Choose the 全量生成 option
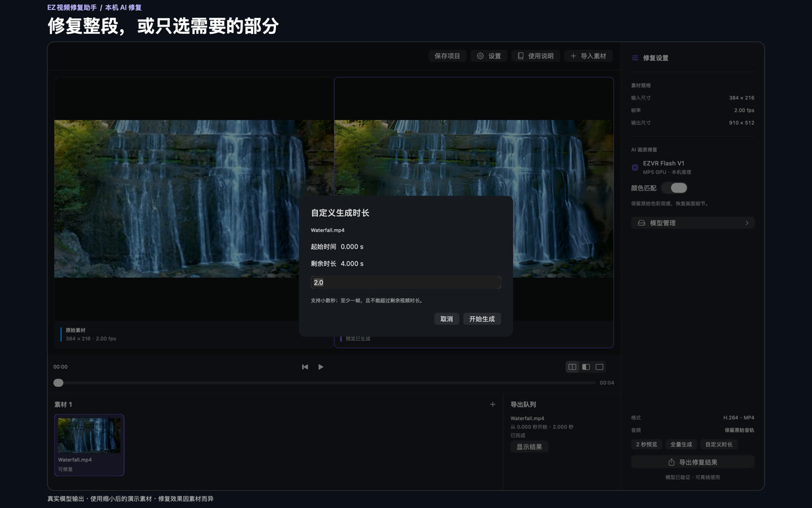The height and width of the screenshot is (508, 812). pyautogui.click(x=681, y=445)
